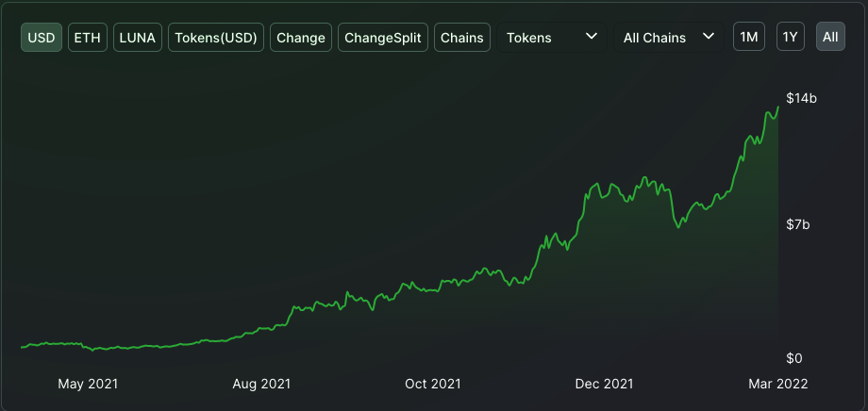Set time range to 1M

(749, 37)
